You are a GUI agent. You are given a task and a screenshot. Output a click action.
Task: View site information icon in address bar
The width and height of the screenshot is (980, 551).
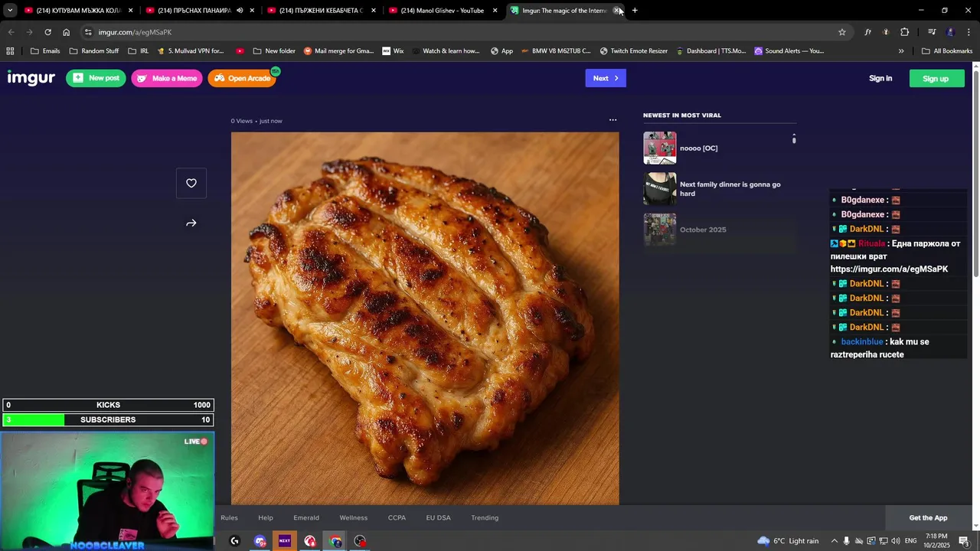[88, 32]
